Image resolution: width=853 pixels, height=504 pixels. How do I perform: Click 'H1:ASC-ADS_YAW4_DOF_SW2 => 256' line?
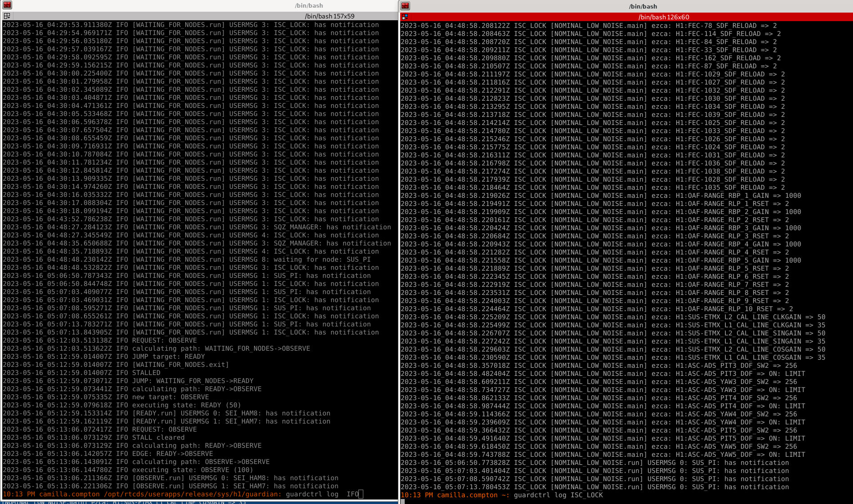click(x=599, y=414)
